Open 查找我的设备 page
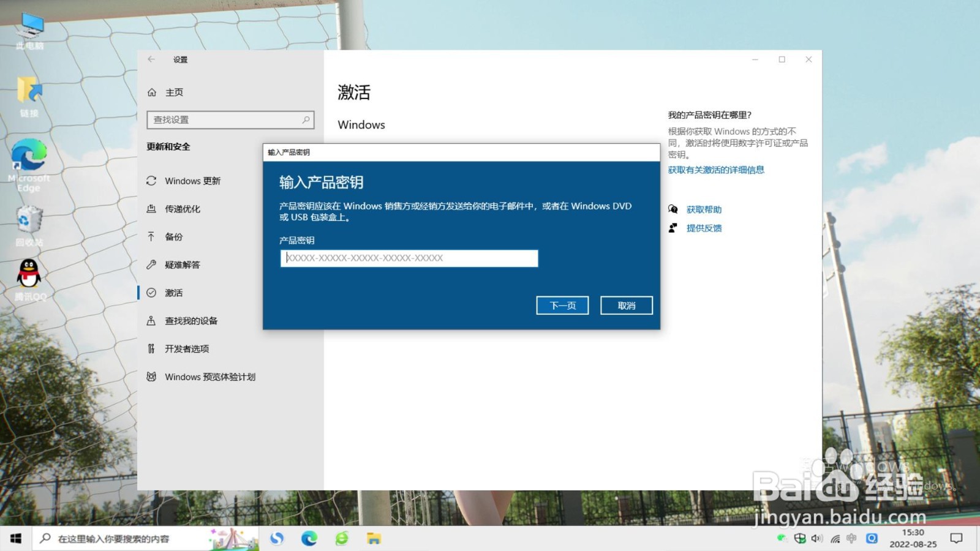The width and height of the screenshot is (980, 551). click(183, 321)
